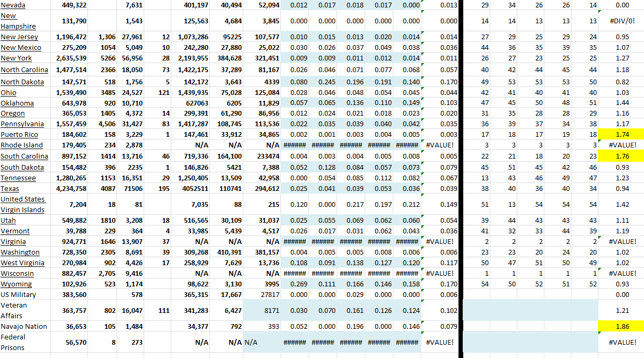
Task: Open the Nevada state link
Action: click(x=13, y=5)
